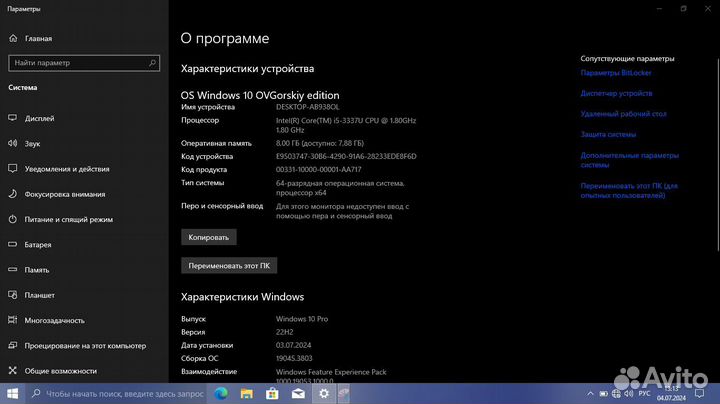720x404 pixels.
Task: Click the volume speaker in system tray
Action: 629,394
